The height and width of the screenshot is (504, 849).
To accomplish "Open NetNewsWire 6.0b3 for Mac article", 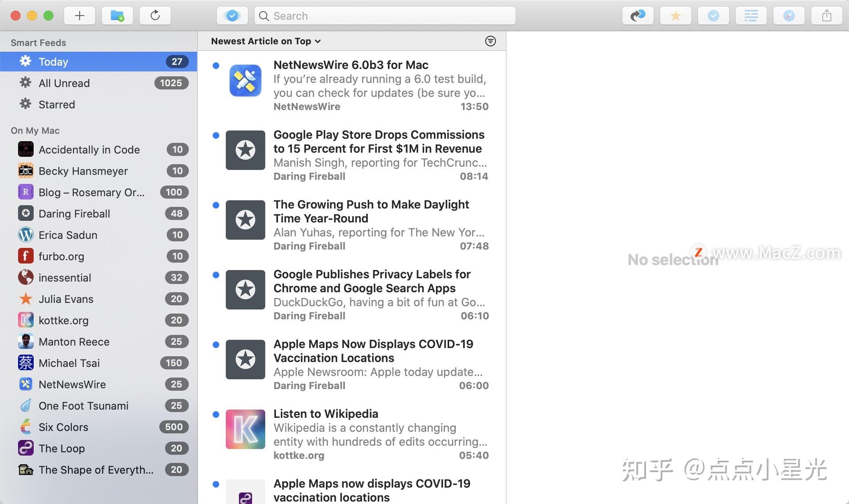I will (x=352, y=85).
